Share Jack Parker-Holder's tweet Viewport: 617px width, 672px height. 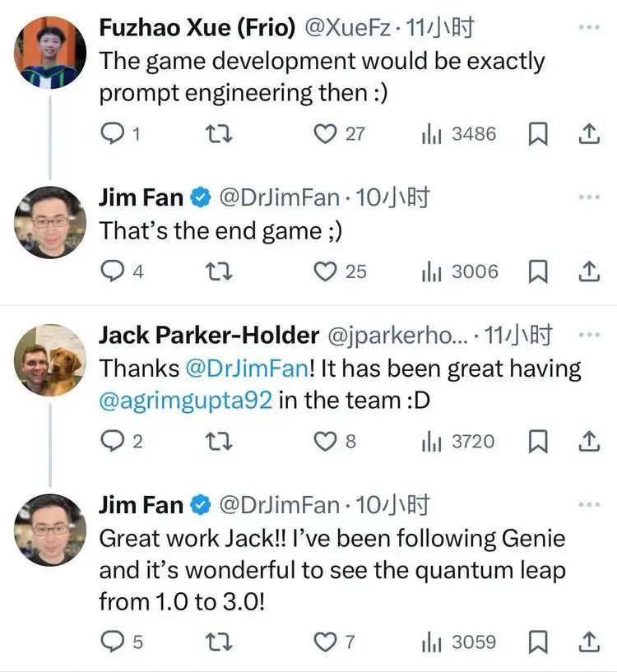click(589, 442)
